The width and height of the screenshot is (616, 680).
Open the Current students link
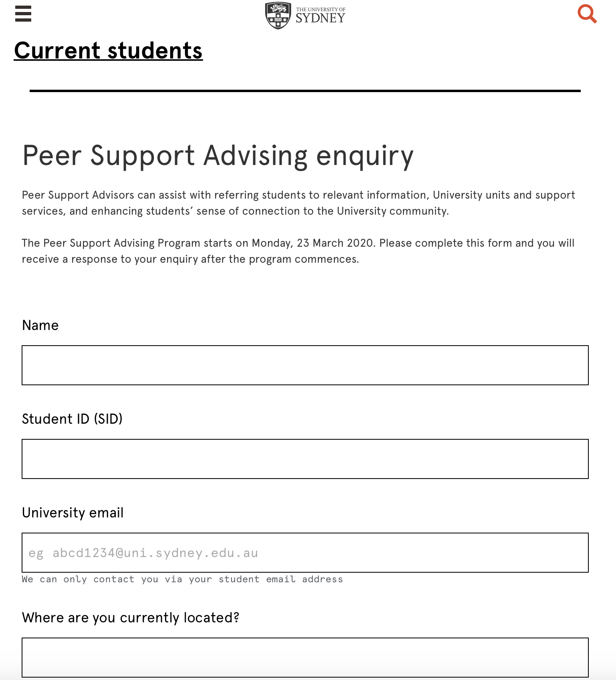[108, 51]
